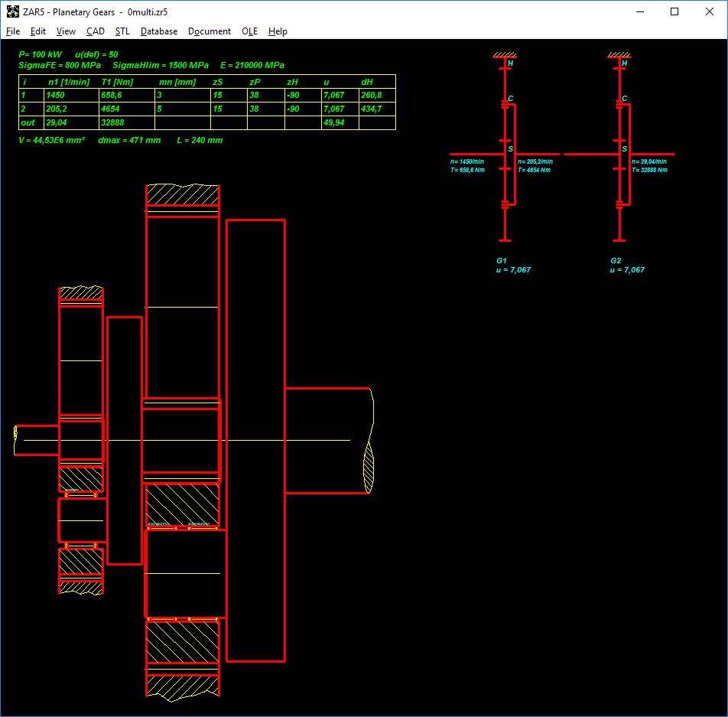Open the Document menu
This screenshot has width=728, height=717.
click(210, 31)
